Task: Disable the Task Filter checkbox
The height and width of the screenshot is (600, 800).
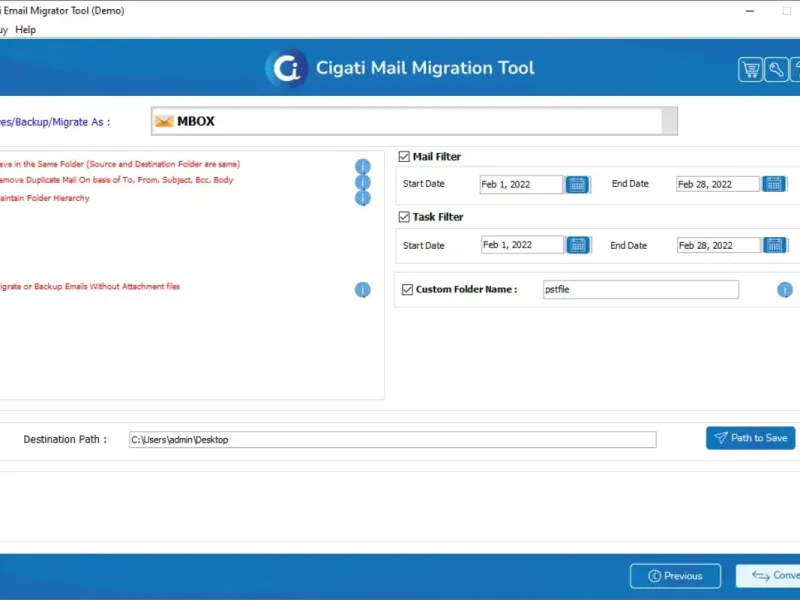Action: [404, 217]
